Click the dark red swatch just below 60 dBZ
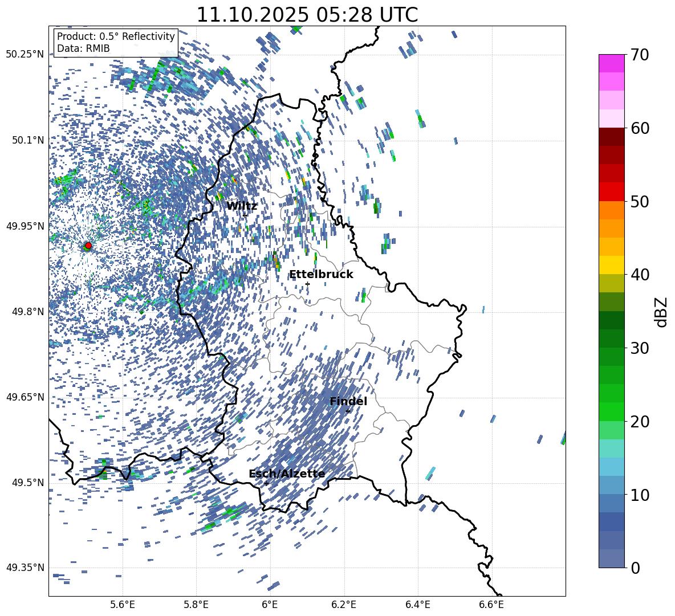Image resolution: width=675 pixels, height=616 pixels. pos(611,137)
